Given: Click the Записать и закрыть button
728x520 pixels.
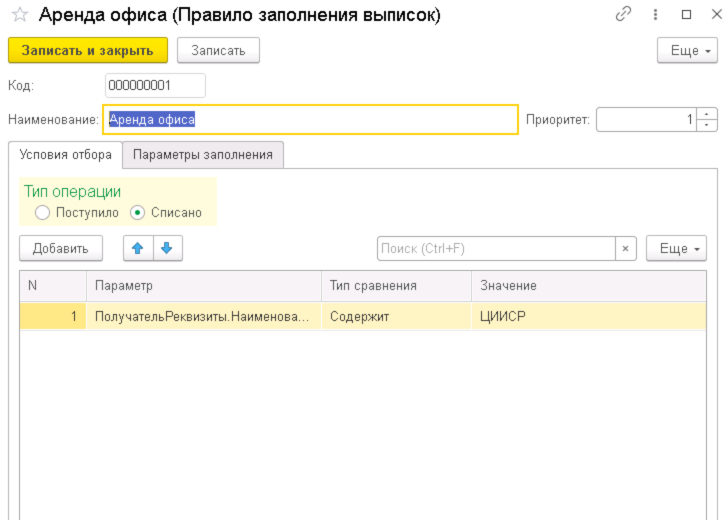Looking at the screenshot, I should click(88, 50).
